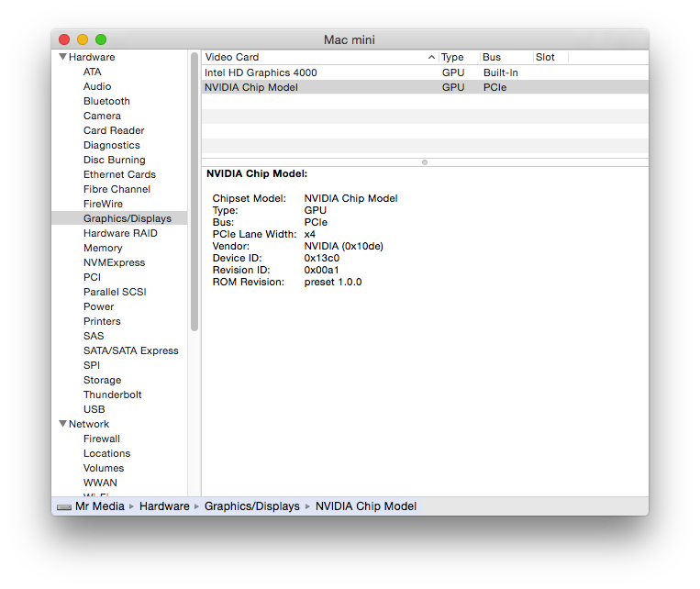
Task: Close the Mac mini window
Action: click(x=64, y=39)
